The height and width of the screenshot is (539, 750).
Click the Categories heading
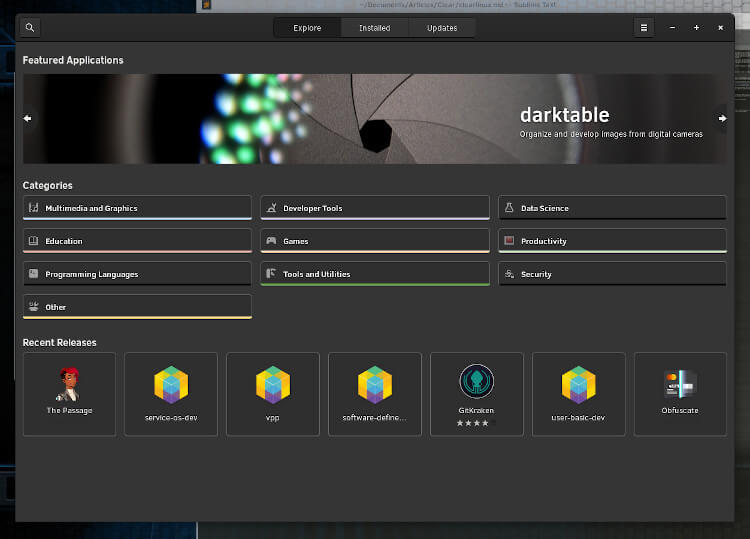tap(48, 186)
